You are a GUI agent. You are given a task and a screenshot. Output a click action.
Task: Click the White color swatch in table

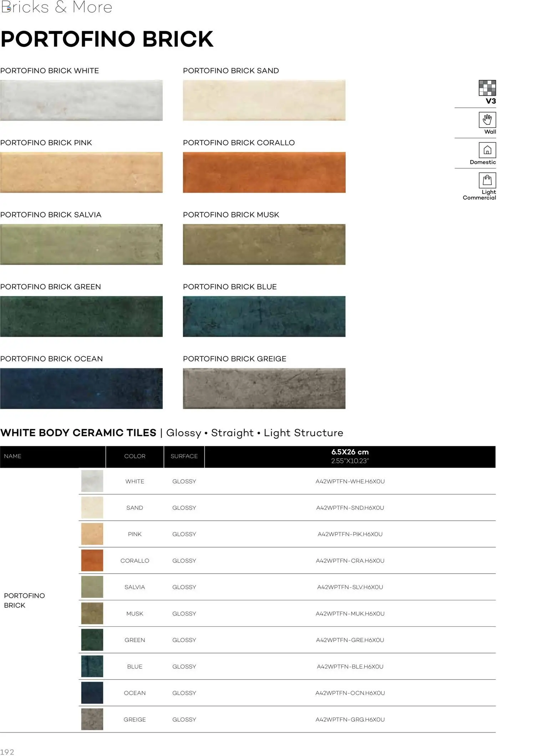coord(92,481)
